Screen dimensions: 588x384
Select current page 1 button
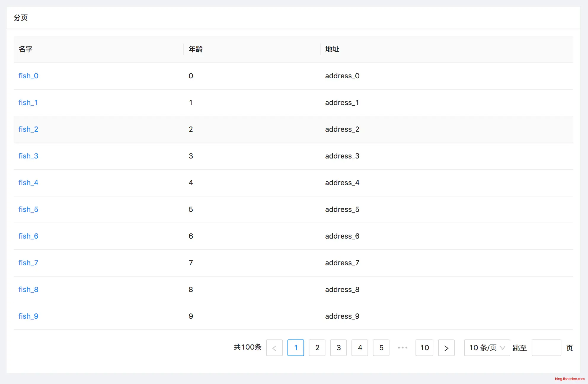point(296,348)
